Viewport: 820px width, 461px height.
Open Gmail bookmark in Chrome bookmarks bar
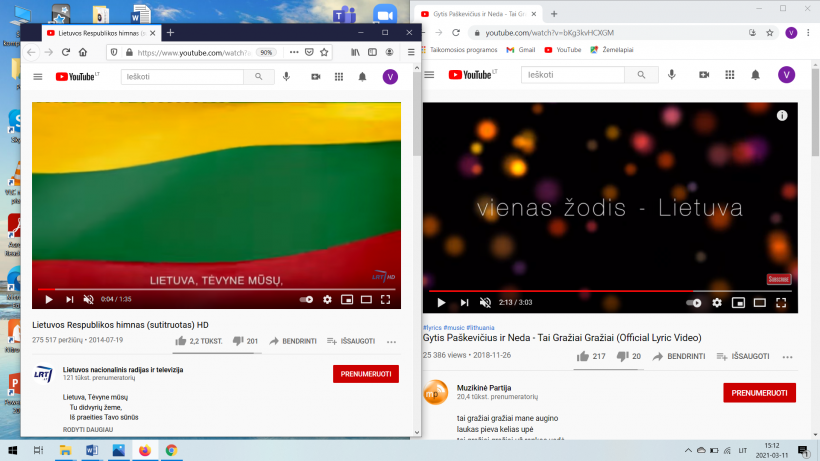[x=521, y=50]
